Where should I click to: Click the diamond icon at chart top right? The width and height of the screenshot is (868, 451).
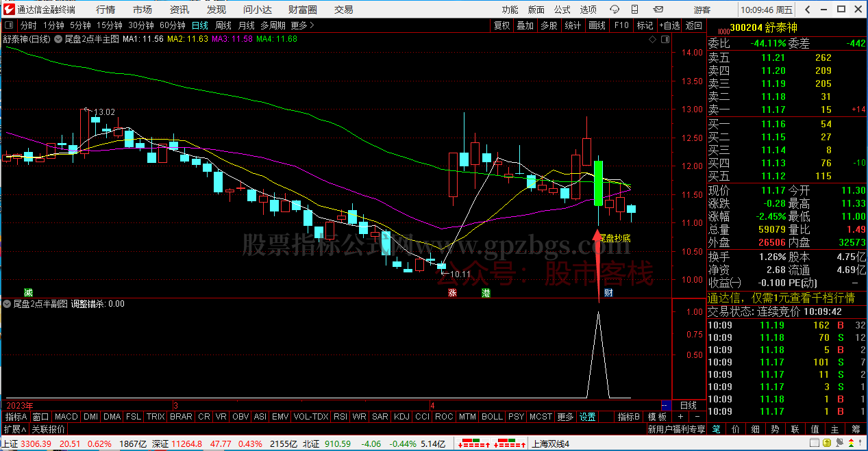653,39
